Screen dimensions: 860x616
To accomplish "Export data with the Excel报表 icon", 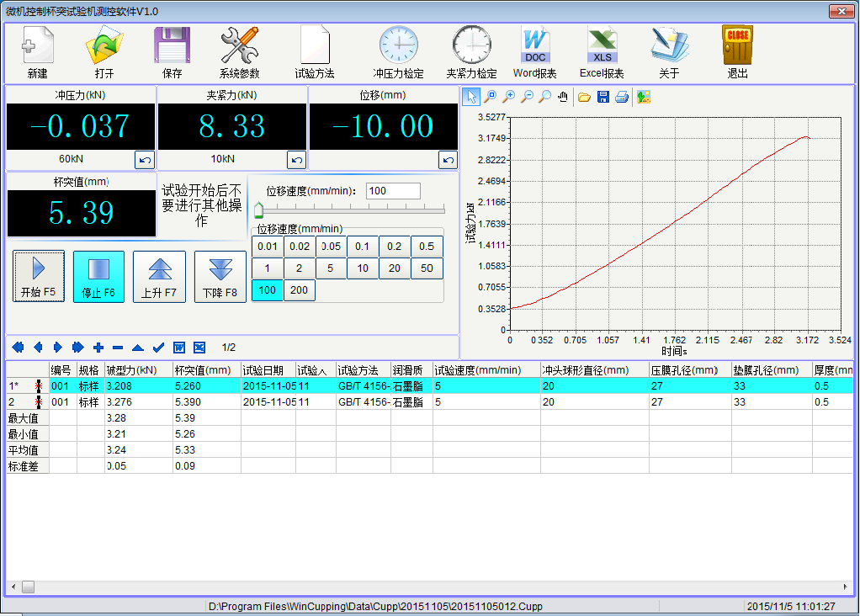I will pyautogui.click(x=602, y=51).
